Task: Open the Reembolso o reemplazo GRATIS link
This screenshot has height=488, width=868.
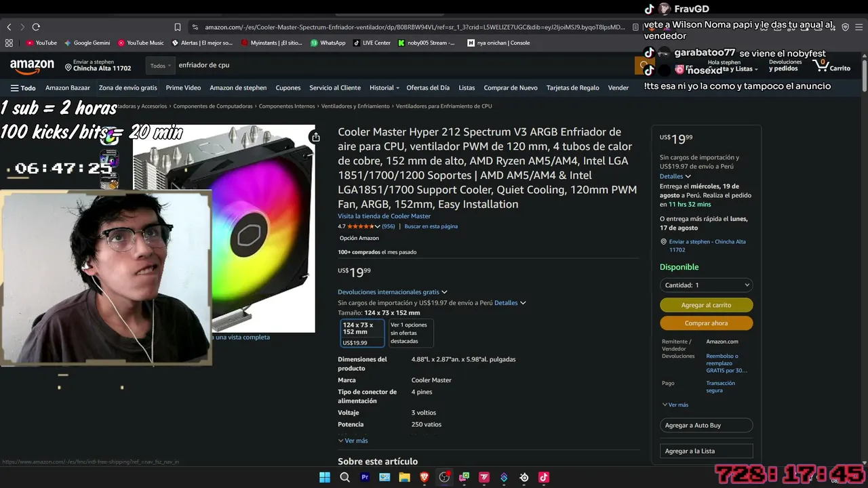Action: pyautogui.click(x=726, y=363)
